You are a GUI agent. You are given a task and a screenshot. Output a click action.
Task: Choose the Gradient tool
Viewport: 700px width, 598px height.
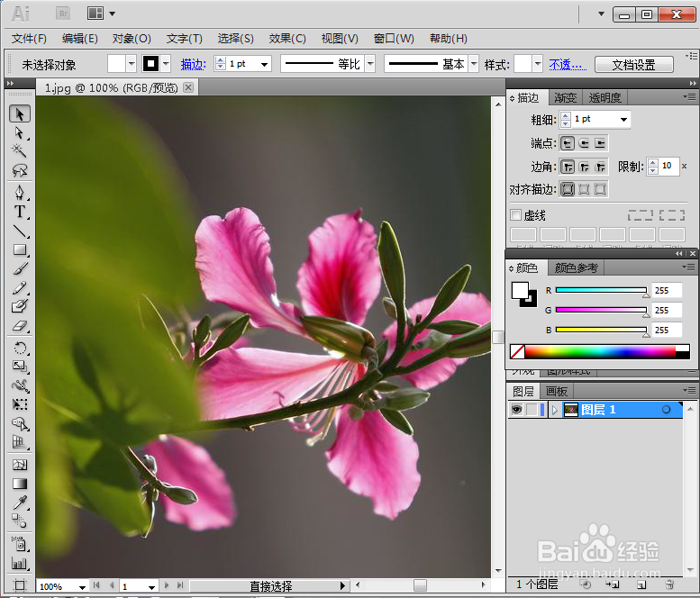coord(20,484)
